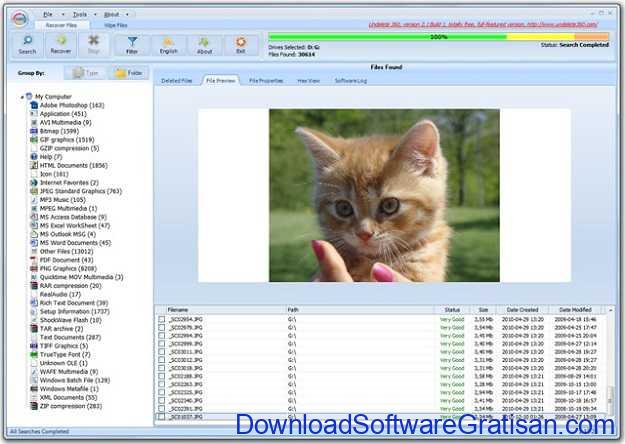Open the File Properties tab
The image size is (625, 444).
pos(266,81)
